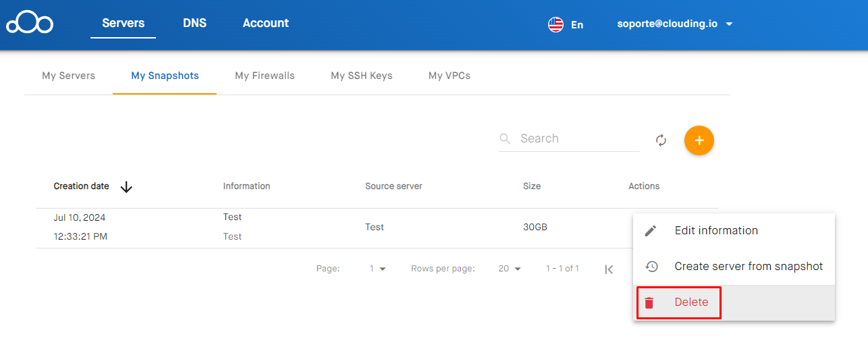Go to the first page arrow icon

click(x=609, y=269)
